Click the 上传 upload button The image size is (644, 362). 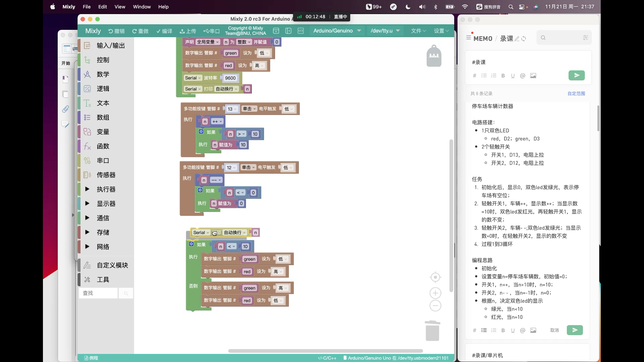coord(188,31)
